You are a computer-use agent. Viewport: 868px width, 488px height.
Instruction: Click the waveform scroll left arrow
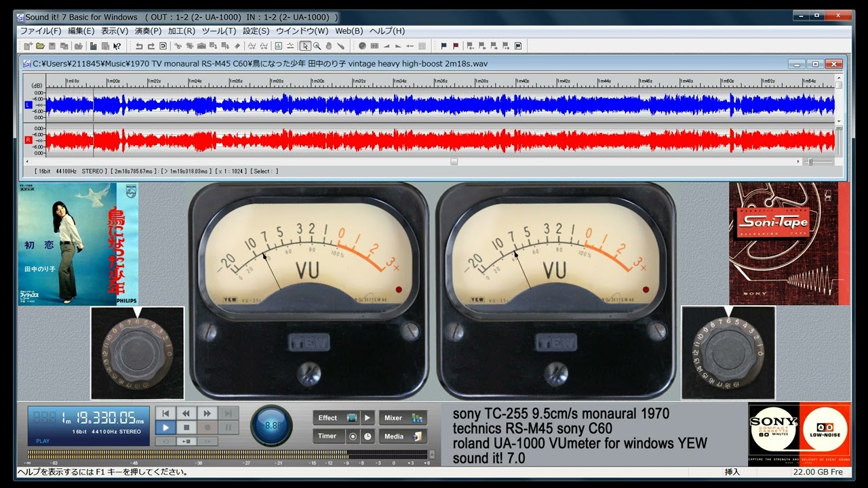click(28, 161)
